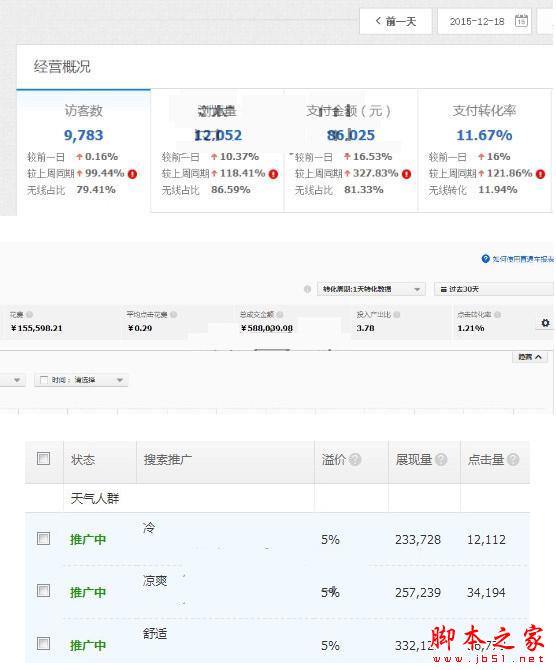Click the 257,239 impressions value
Screen dimensions: 556x670
pyautogui.click(x=418, y=593)
